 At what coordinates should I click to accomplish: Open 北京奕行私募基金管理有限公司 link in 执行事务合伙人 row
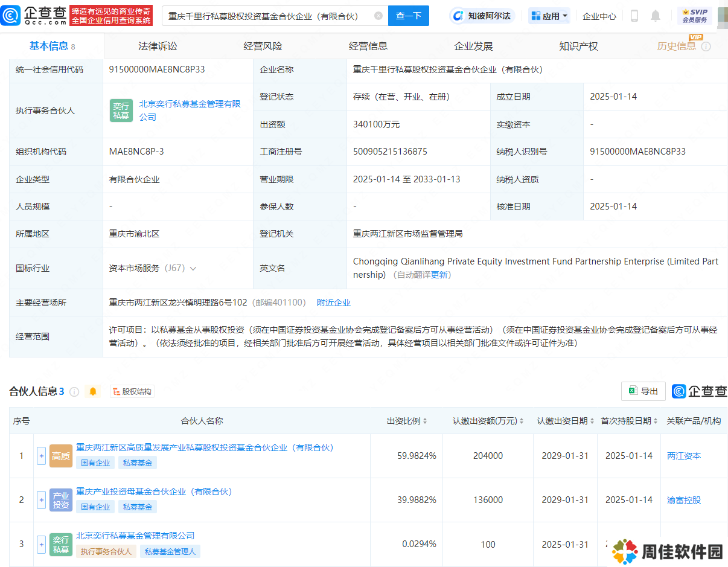pos(190,111)
